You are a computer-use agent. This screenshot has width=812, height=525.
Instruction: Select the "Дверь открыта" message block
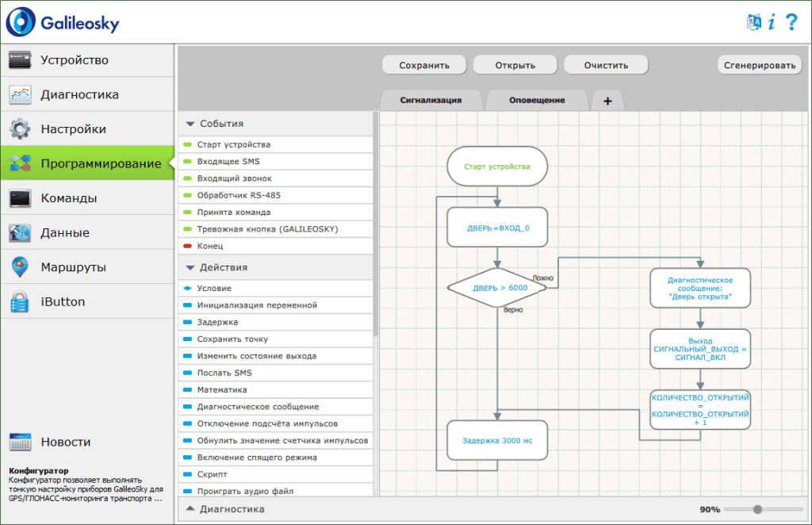point(700,288)
